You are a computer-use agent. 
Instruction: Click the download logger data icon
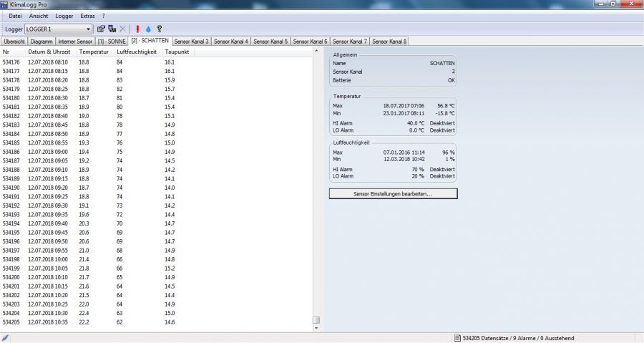(x=112, y=29)
